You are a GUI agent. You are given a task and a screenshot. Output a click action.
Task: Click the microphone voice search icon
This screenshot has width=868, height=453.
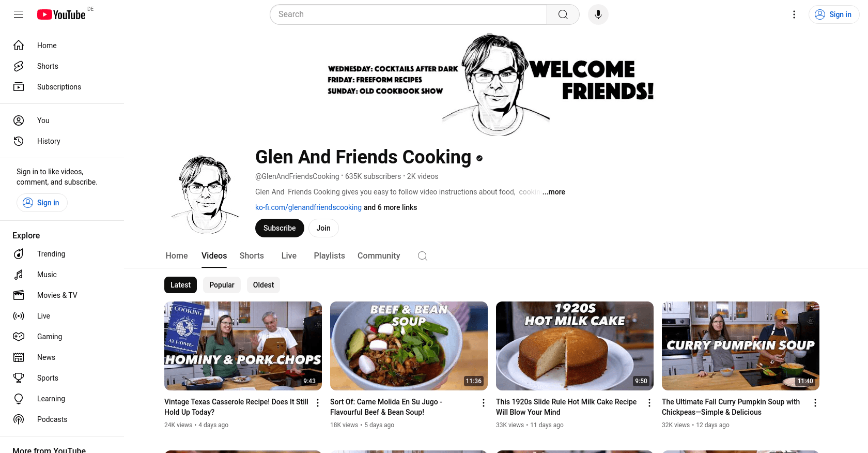point(598,14)
